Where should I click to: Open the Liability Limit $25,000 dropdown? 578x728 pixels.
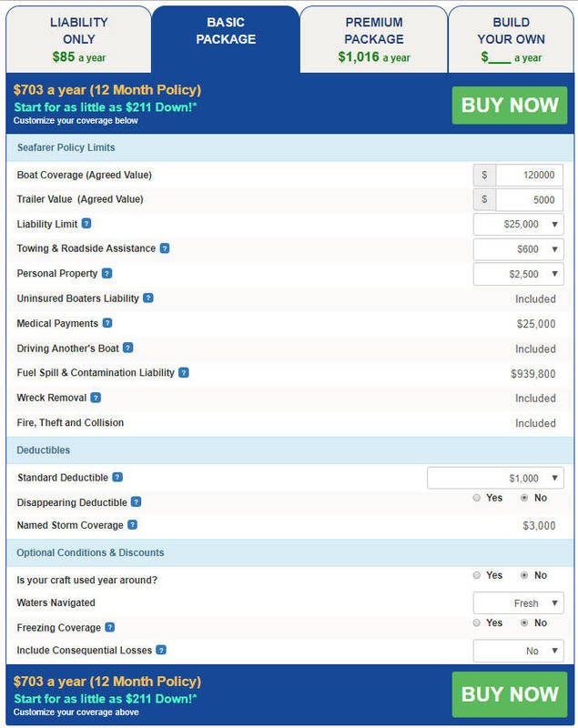[519, 224]
